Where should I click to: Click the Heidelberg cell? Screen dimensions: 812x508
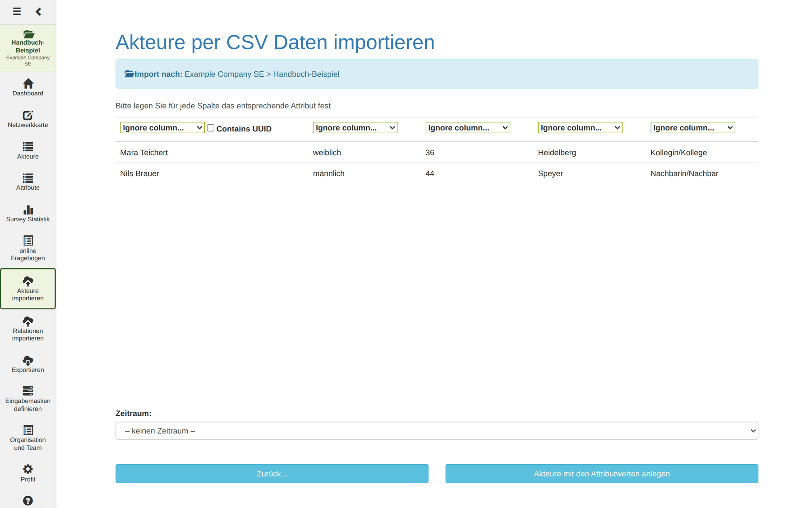tap(557, 153)
